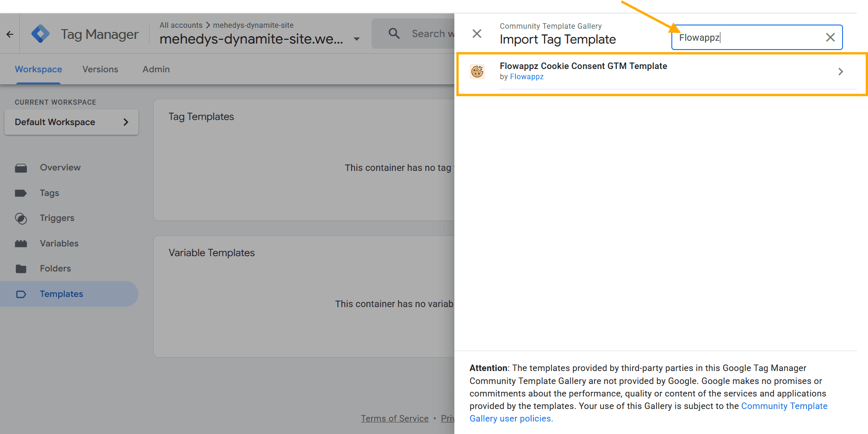Select Flowappz Cookie Consent GTM Template title

click(583, 66)
